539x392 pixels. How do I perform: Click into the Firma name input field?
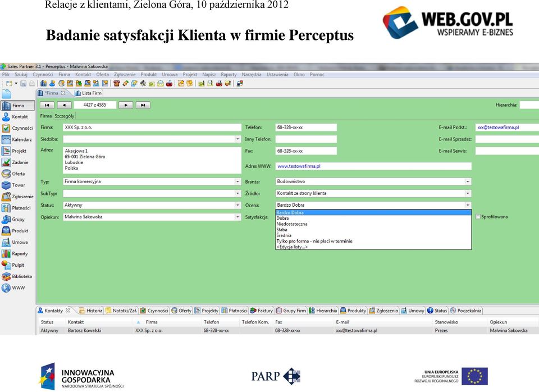point(152,127)
